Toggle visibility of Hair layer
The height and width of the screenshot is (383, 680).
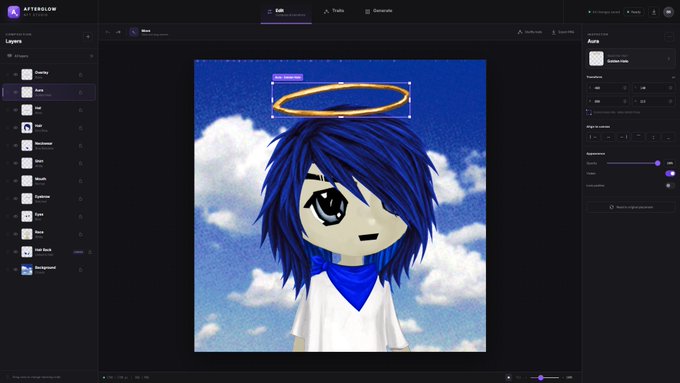tap(16, 128)
